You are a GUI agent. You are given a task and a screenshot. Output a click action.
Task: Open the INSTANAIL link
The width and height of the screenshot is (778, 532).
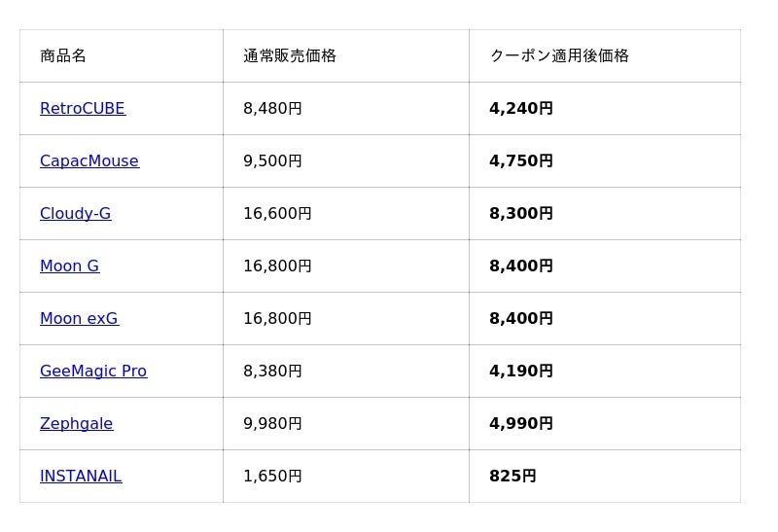81,477
